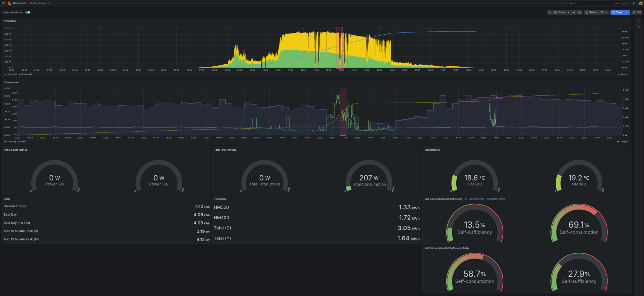
Task: Click the Grafana logo
Action: pyautogui.click(x=10, y=3)
